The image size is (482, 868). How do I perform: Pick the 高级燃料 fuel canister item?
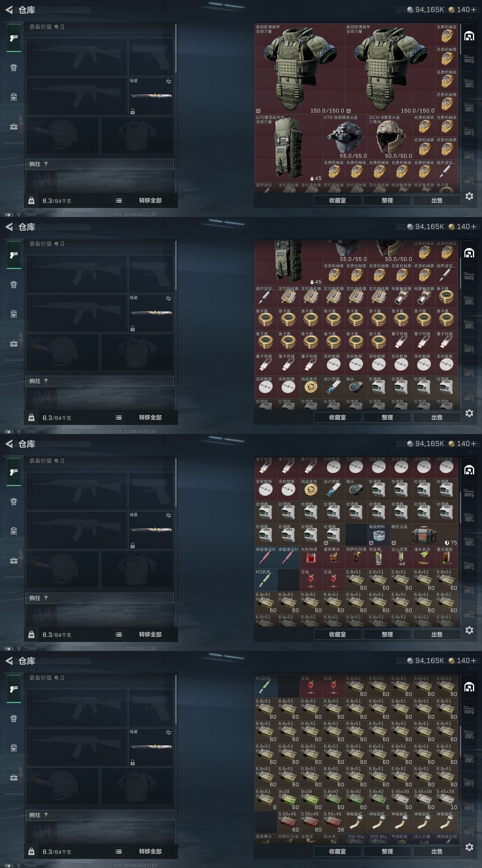click(379, 535)
